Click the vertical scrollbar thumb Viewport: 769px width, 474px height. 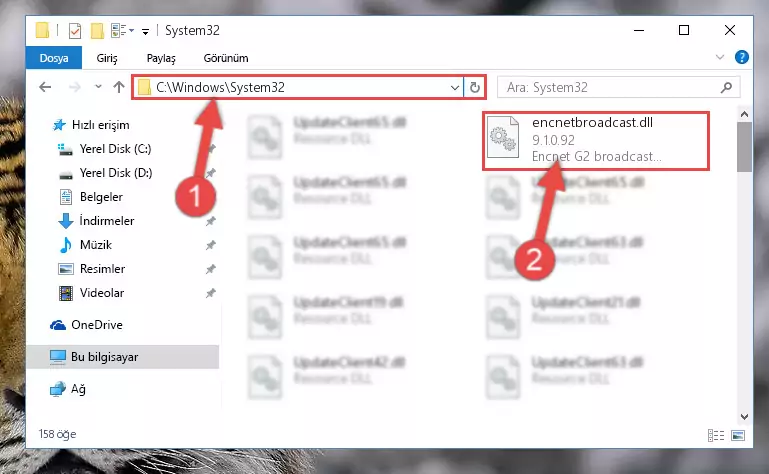click(744, 147)
